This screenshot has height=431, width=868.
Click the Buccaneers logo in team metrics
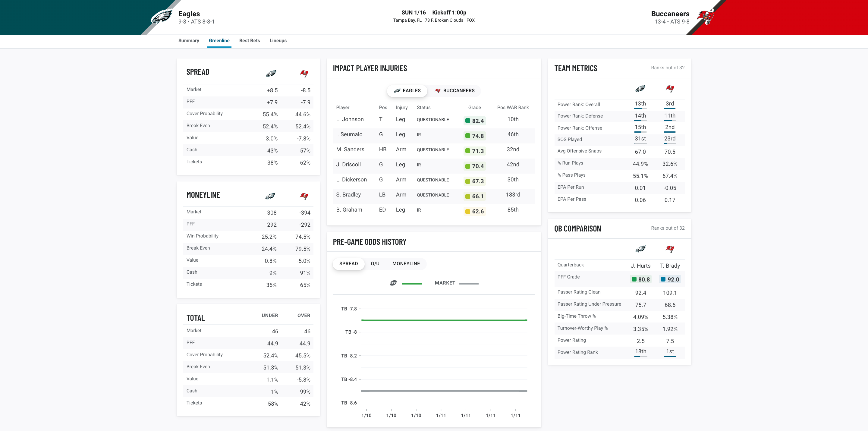(669, 88)
